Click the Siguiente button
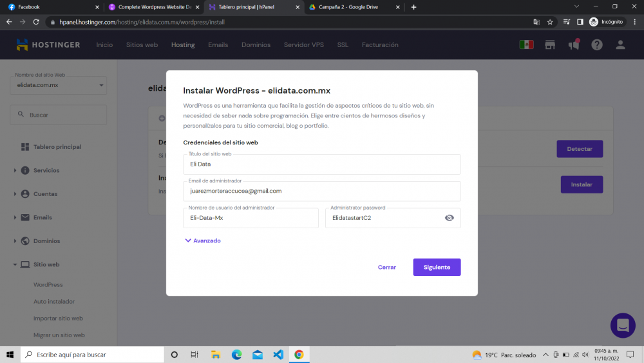This screenshot has width=644, height=363. click(437, 267)
